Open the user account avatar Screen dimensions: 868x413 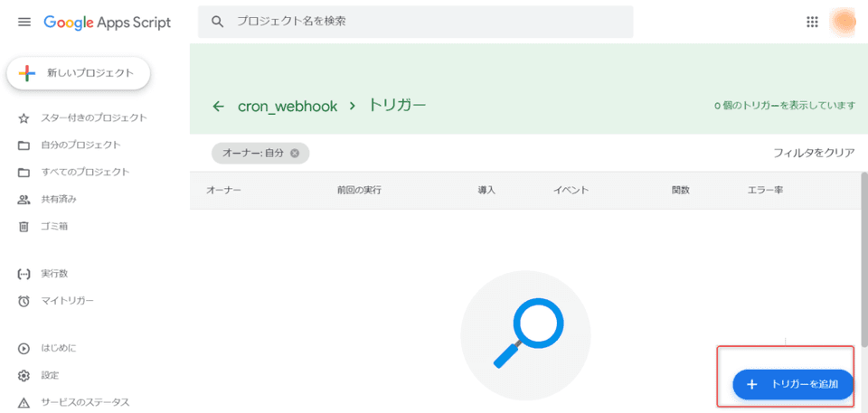pos(844,22)
